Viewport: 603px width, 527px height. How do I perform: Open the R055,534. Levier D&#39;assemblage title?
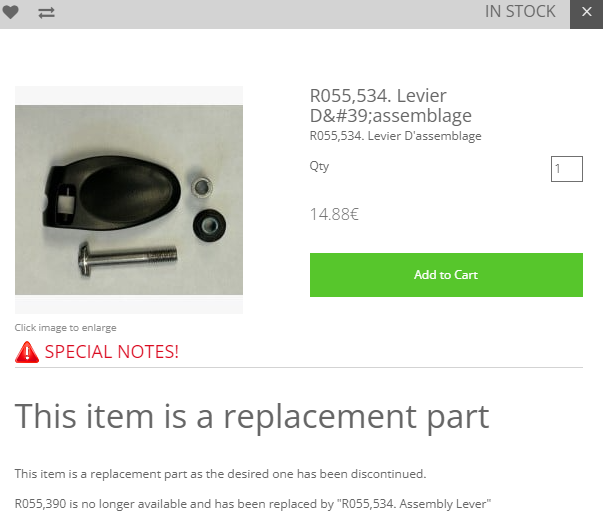tap(390, 105)
